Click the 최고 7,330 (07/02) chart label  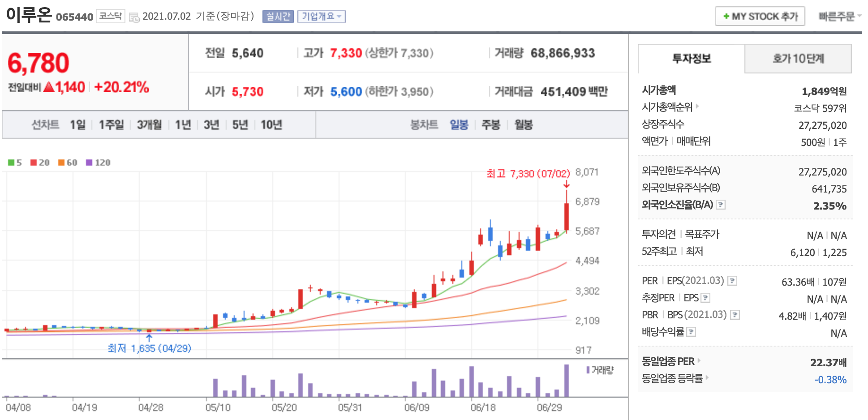click(x=528, y=174)
